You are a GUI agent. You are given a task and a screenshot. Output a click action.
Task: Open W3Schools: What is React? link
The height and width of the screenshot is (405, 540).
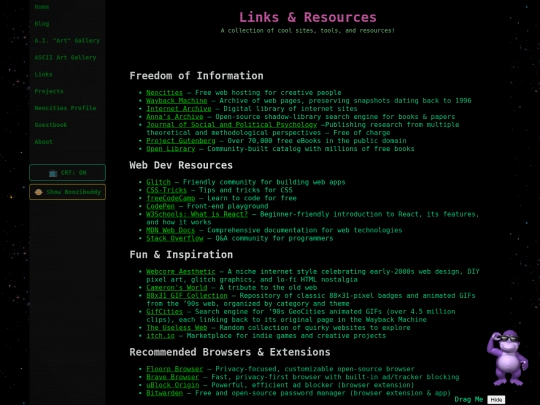click(197, 214)
